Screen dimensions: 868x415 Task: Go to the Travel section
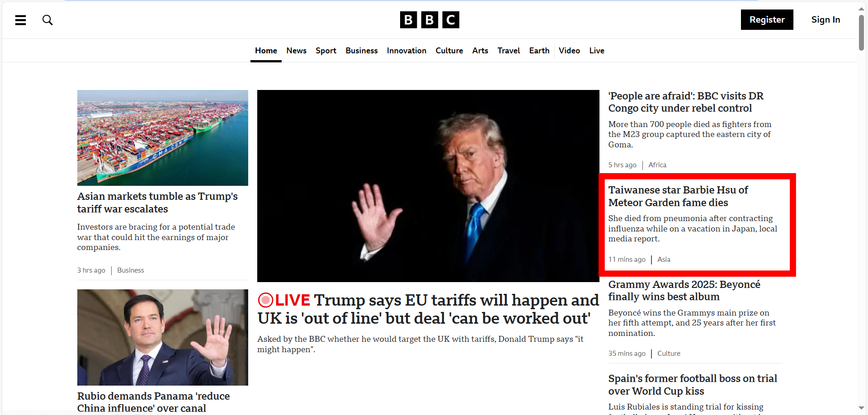click(x=509, y=51)
